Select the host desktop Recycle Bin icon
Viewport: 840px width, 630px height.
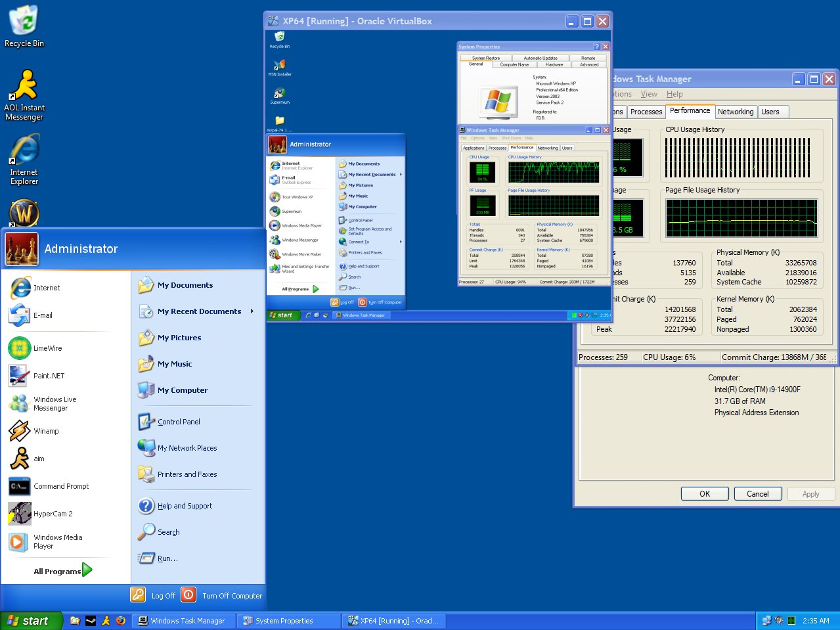point(24,26)
